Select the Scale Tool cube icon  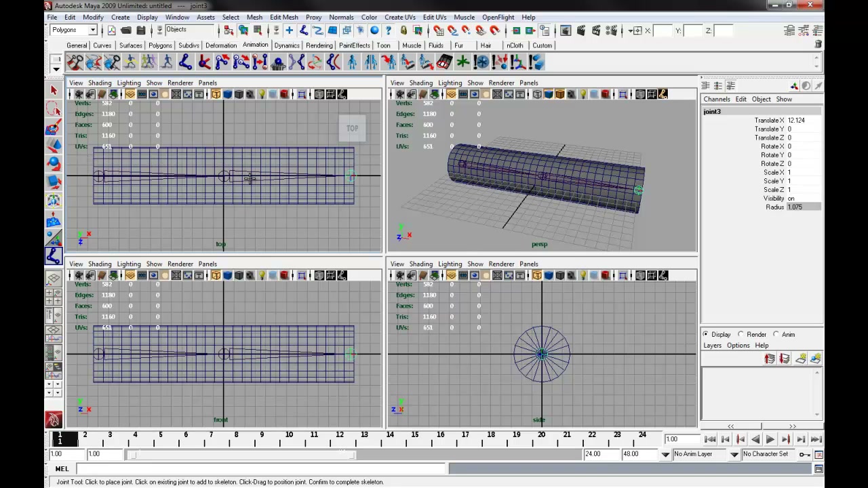[x=54, y=182]
